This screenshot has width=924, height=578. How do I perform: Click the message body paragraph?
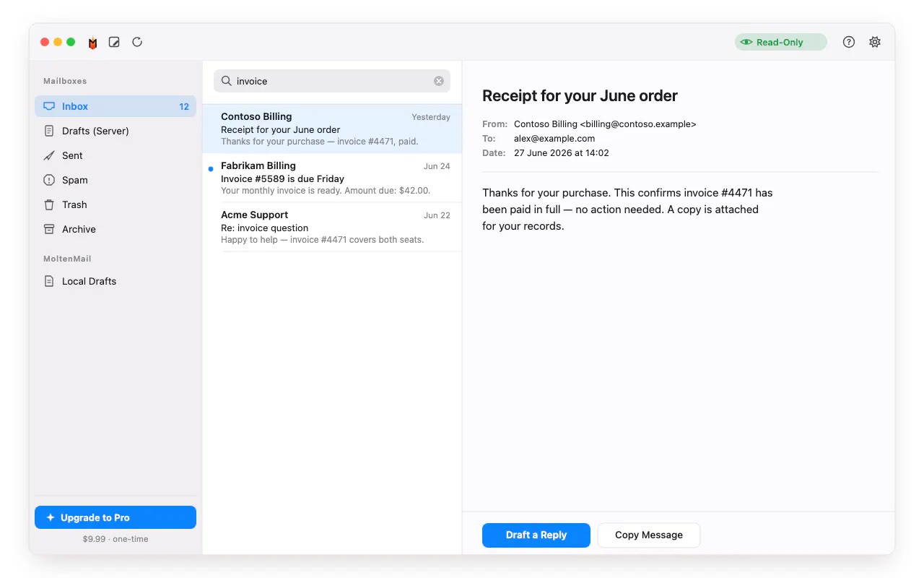click(x=627, y=210)
